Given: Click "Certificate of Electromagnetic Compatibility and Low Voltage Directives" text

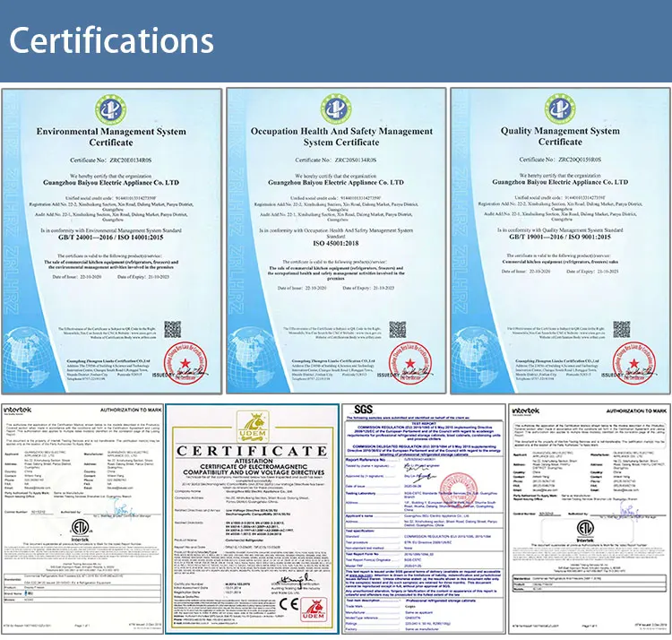Looking at the screenshot, I should (254, 470).
